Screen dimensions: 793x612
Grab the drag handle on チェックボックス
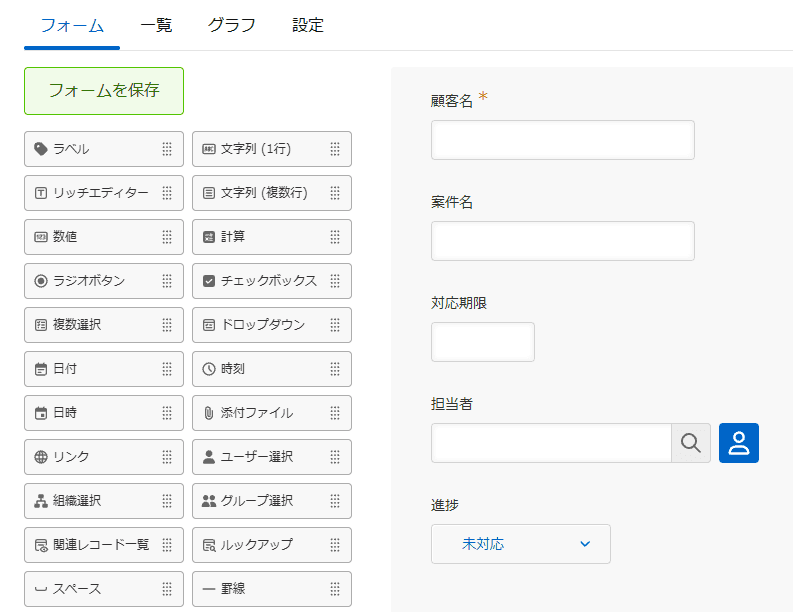click(x=335, y=281)
